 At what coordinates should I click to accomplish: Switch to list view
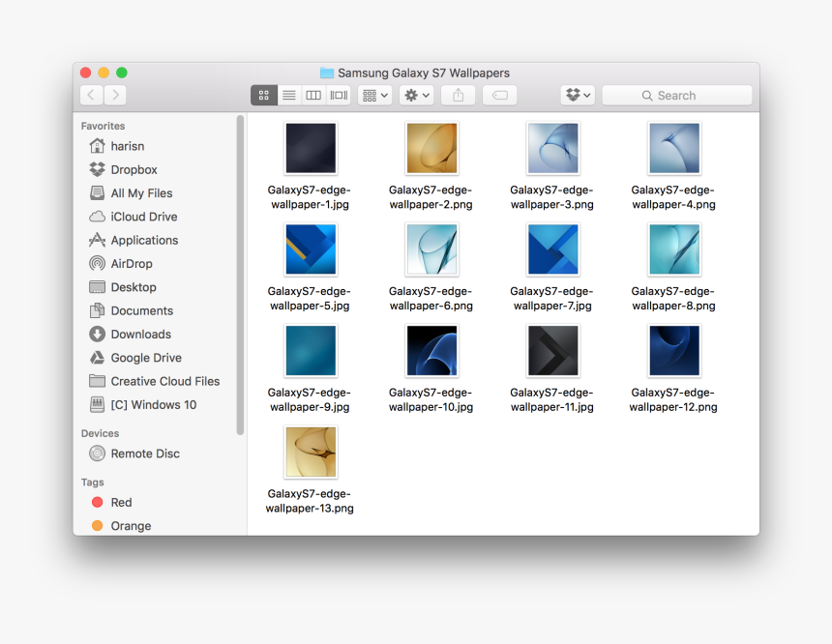pos(288,95)
